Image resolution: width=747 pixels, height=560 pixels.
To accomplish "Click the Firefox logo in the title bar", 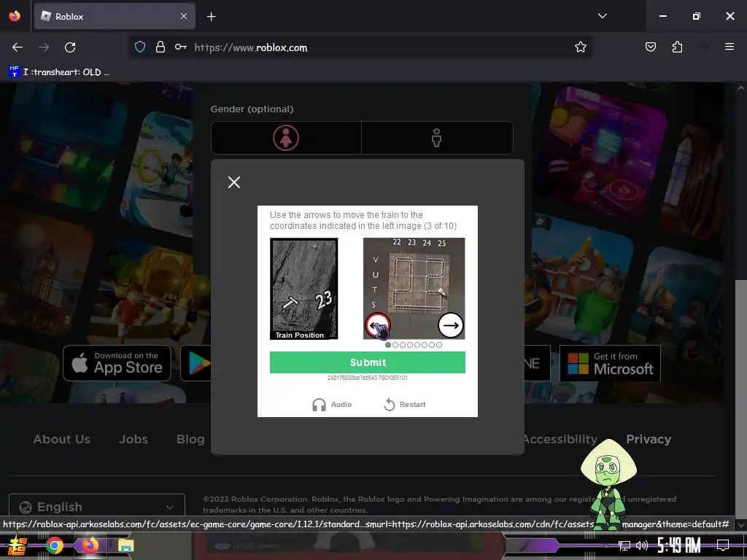I will point(15,16).
